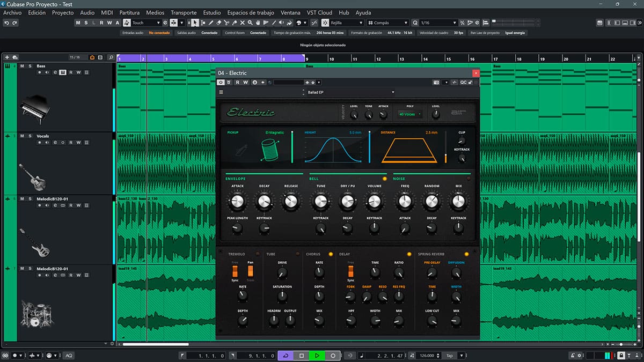Start playback with the green Play button
Viewport: 644px width, 362px height.
pos(317,356)
